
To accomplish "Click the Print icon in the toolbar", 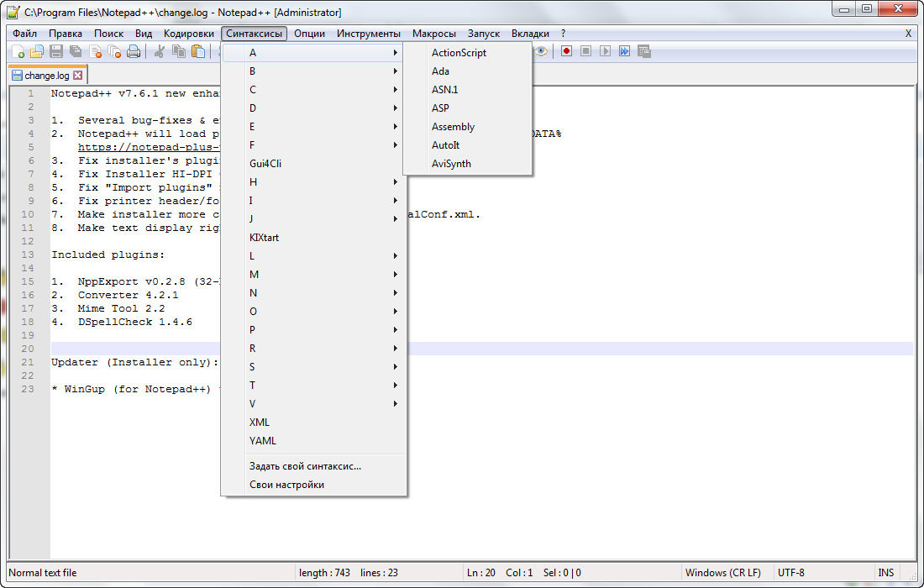I will pos(134,52).
